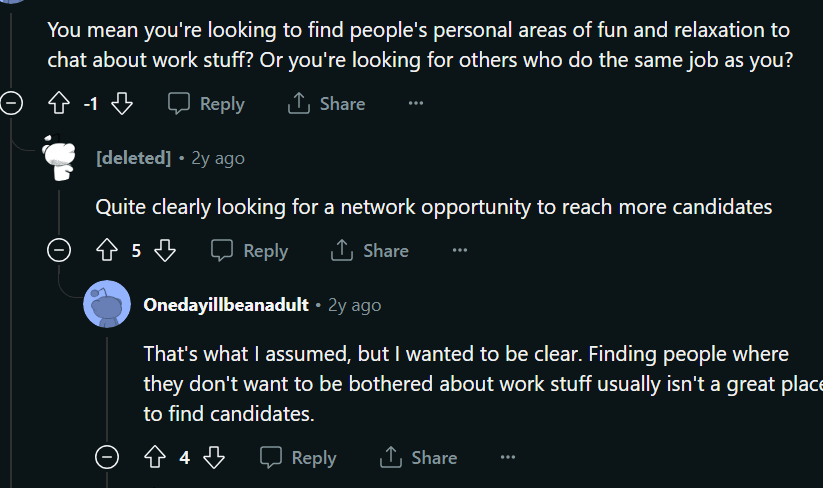Share Onedayillbeanadult's comment
This screenshot has width=823, height=488.
pos(418,457)
